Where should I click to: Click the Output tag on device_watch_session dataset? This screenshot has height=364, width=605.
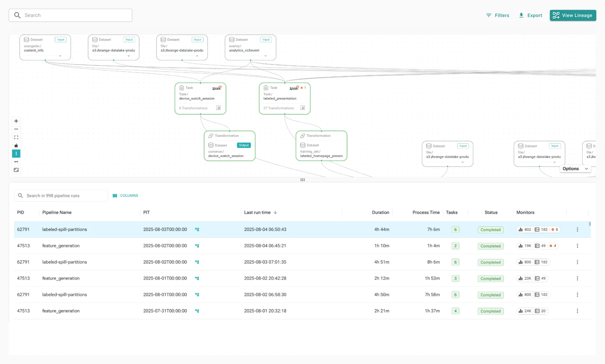pos(244,145)
